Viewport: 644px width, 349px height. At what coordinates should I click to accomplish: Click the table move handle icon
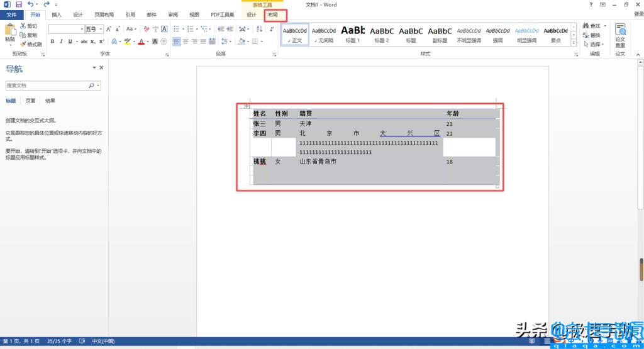click(x=247, y=106)
